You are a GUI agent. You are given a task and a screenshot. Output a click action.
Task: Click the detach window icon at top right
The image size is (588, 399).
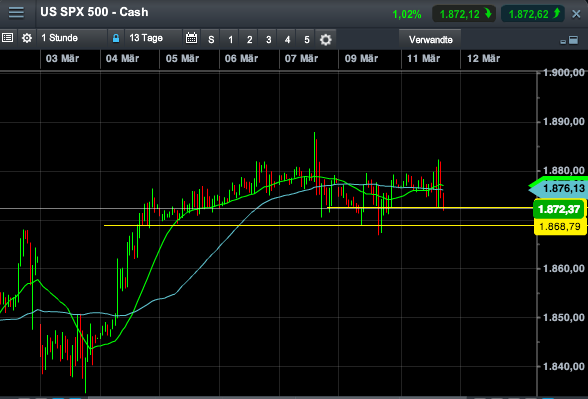[x=573, y=40]
